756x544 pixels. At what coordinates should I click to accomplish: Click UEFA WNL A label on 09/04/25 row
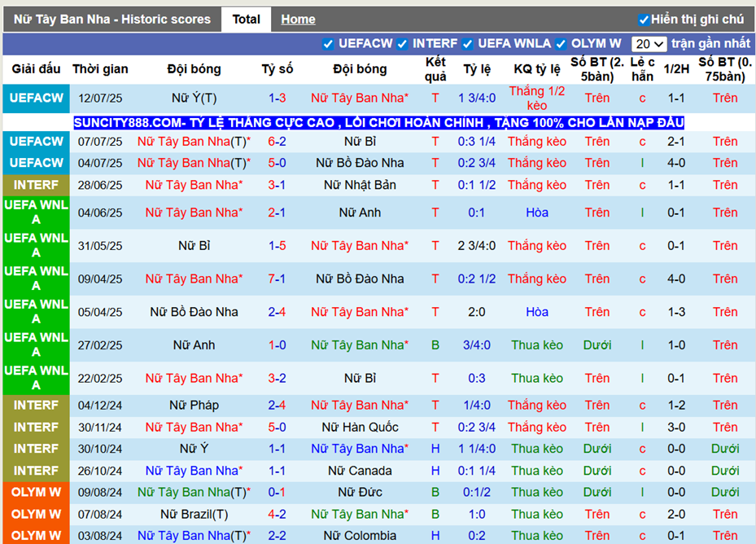[36, 279]
